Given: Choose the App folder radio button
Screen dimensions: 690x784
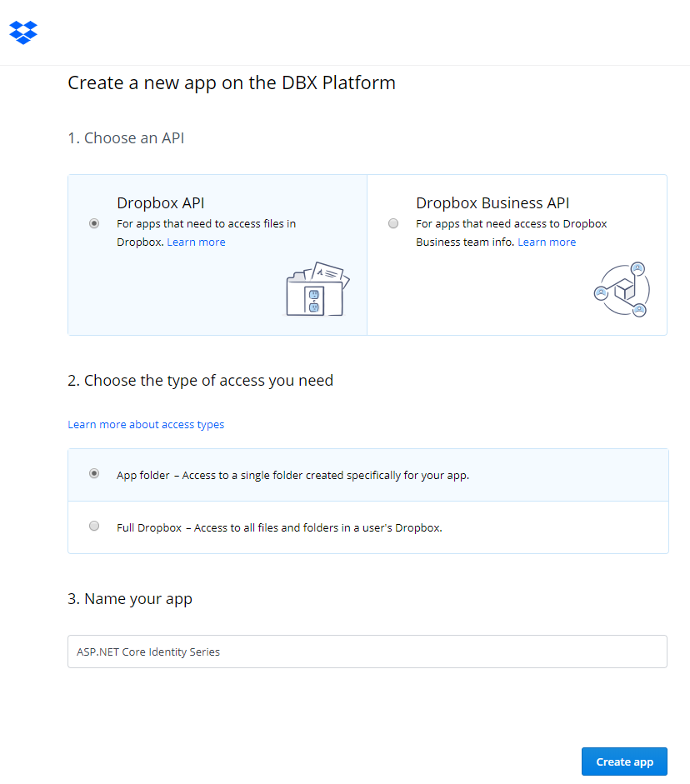Looking at the screenshot, I should [x=94, y=473].
